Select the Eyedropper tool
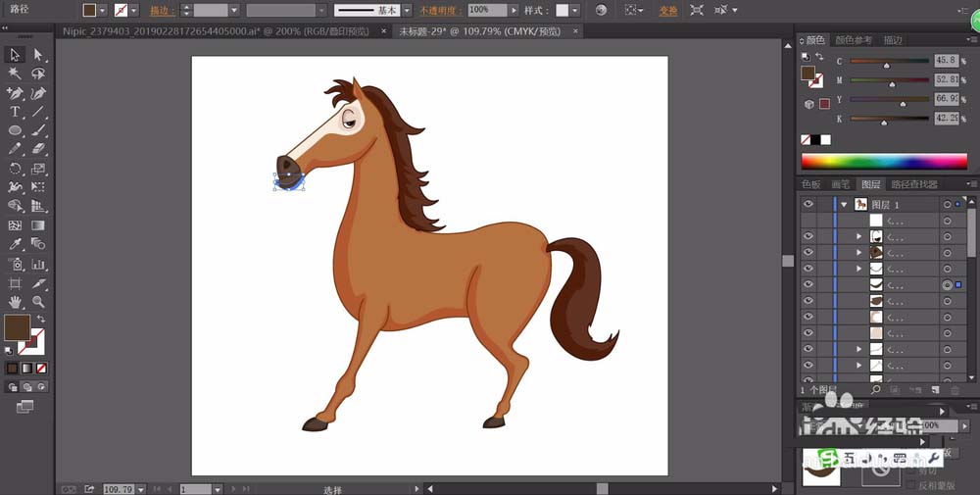980x495 pixels. tap(15, 244)
